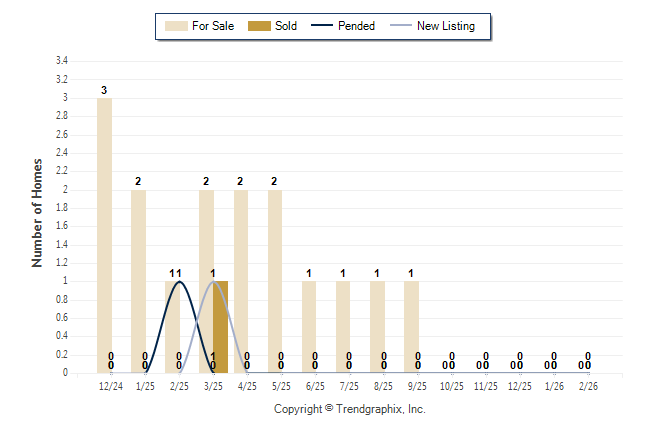
Task: Click the For Sale legend label
Action: click(212, 26)
